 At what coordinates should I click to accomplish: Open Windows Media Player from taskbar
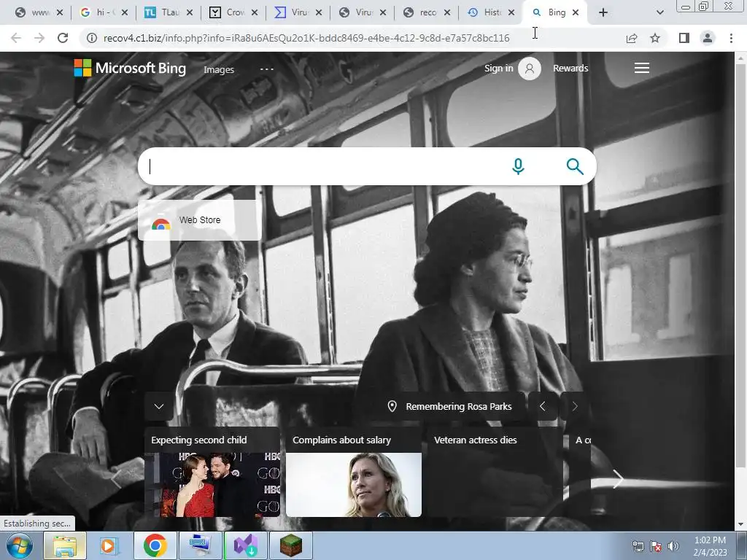click(x=109, y=545)
